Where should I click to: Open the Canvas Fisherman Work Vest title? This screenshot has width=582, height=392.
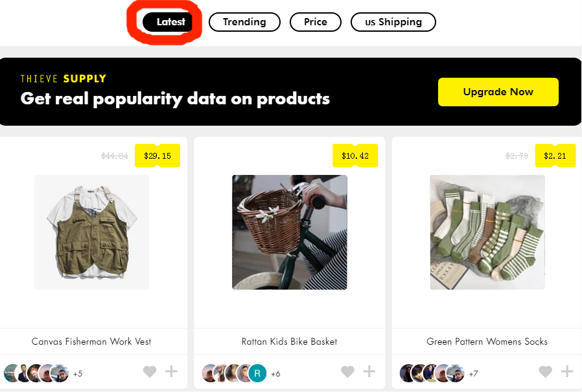point(91,341)
